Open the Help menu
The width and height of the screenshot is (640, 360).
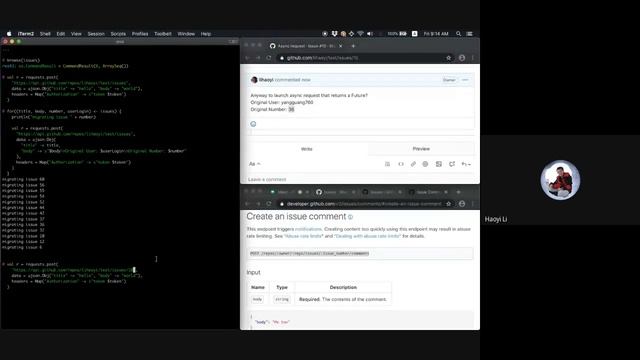coord(206,34)
